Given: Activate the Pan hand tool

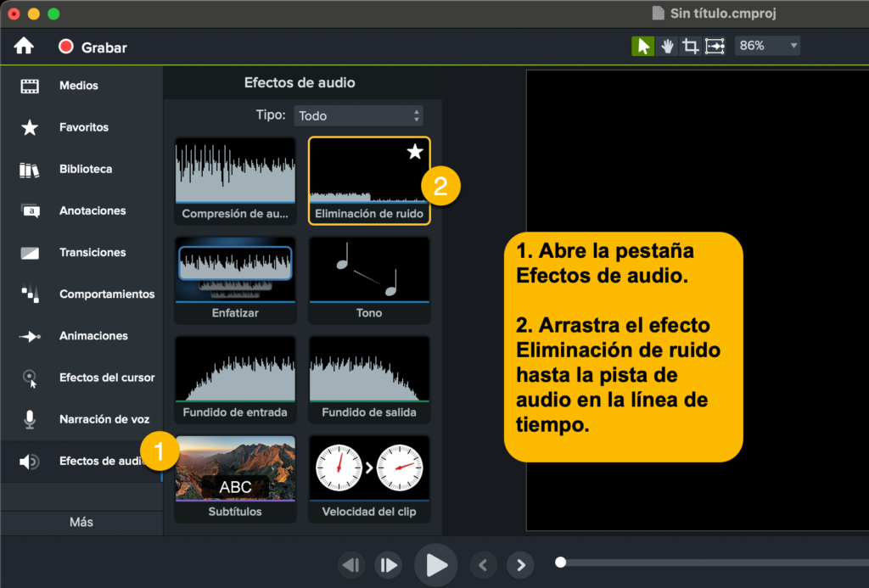Looking at the screenshot, I should (x=667, y=46).
